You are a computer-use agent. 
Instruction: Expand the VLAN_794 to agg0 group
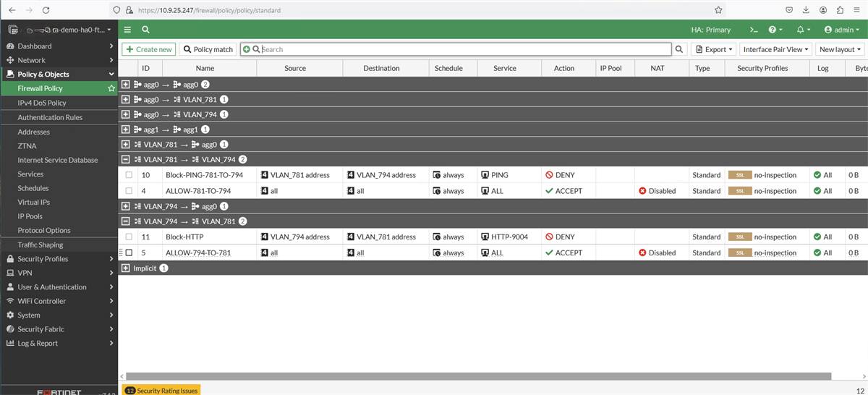point(126,206)
